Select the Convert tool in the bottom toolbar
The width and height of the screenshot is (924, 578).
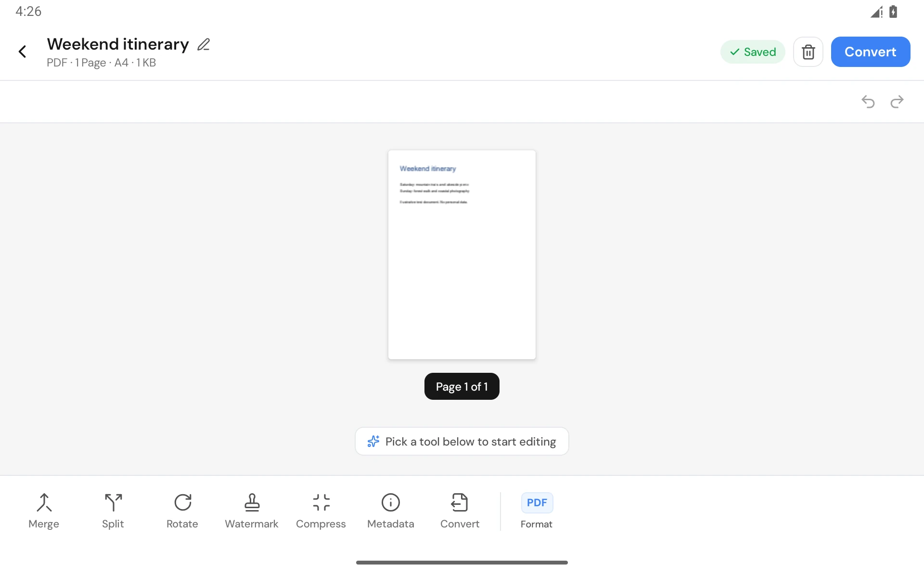(x=460, y=511)
